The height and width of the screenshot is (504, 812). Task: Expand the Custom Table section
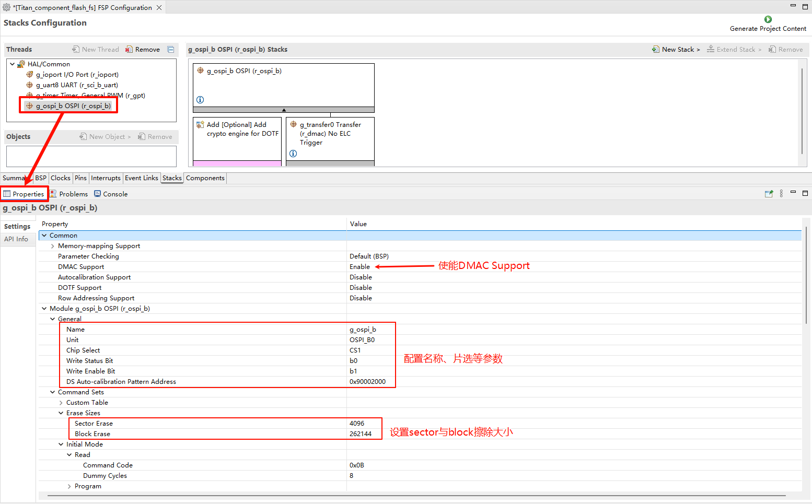pos(61,403)
